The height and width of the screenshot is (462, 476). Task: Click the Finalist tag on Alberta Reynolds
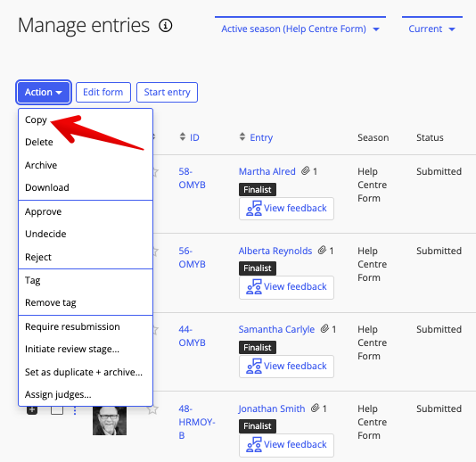[x=258, y=268]
